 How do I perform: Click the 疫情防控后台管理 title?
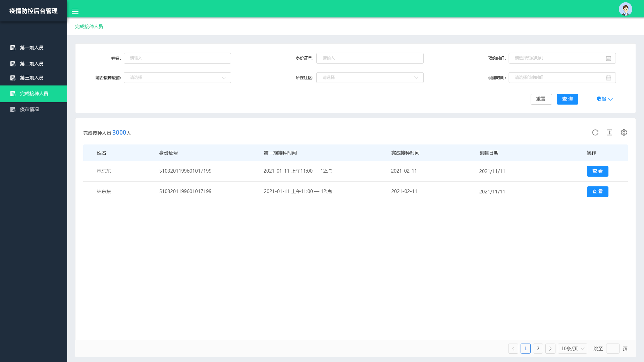34,11
